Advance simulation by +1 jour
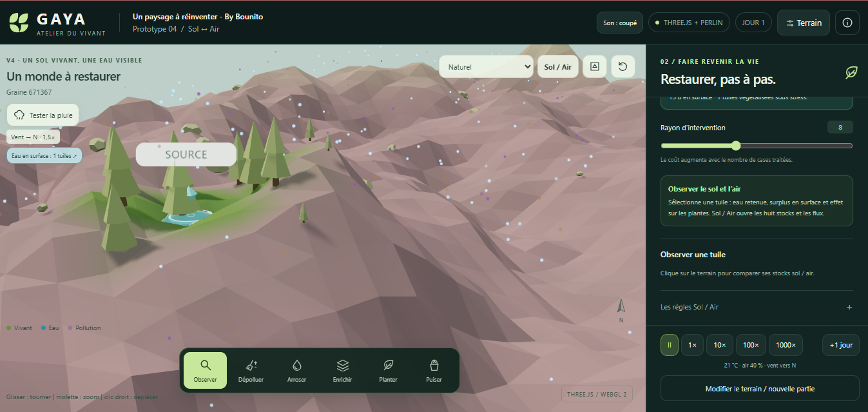This screenshot has width=868, height=412. [841, 345]
